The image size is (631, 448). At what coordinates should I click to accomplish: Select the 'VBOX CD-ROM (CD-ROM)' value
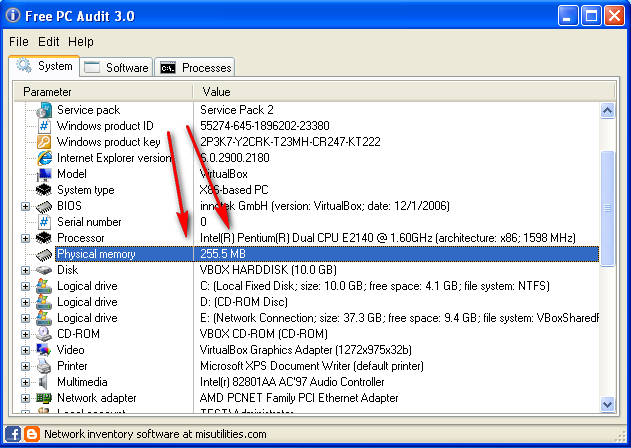tap(264, 334)
